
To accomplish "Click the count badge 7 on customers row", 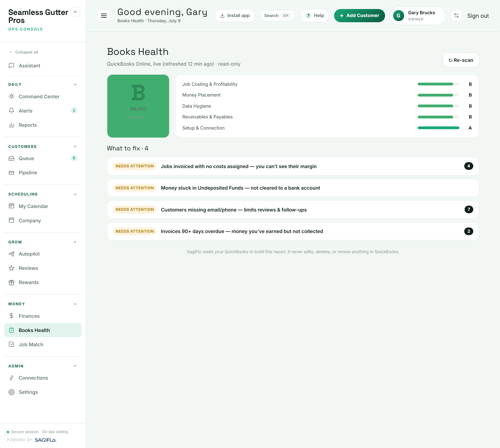I will [x=469, y=209].
